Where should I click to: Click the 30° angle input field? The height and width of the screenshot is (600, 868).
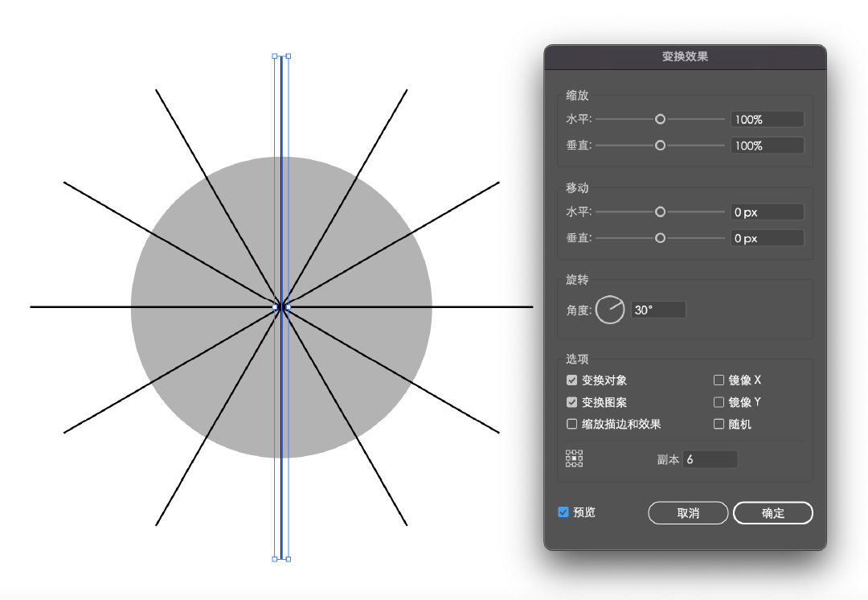point(658,310)
